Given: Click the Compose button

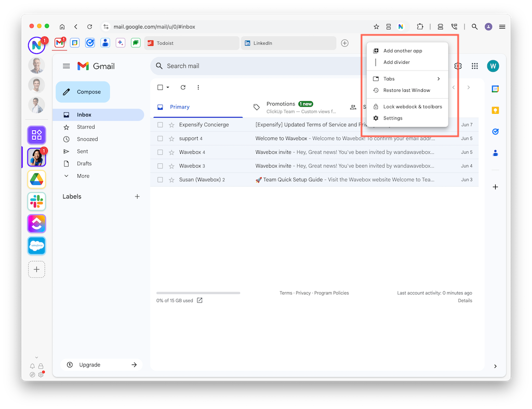Looking at the screenshot, I should (83, 92).
